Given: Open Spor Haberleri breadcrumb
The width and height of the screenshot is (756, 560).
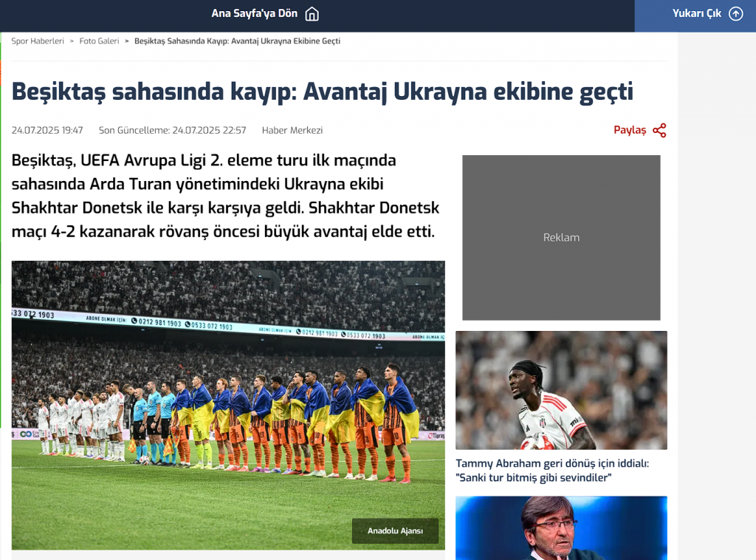Looking at the screenshot, I should pos(38,41).
